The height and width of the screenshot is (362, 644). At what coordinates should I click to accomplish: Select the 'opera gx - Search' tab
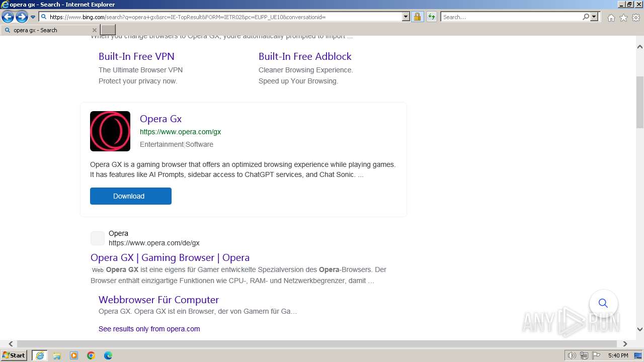50,30
